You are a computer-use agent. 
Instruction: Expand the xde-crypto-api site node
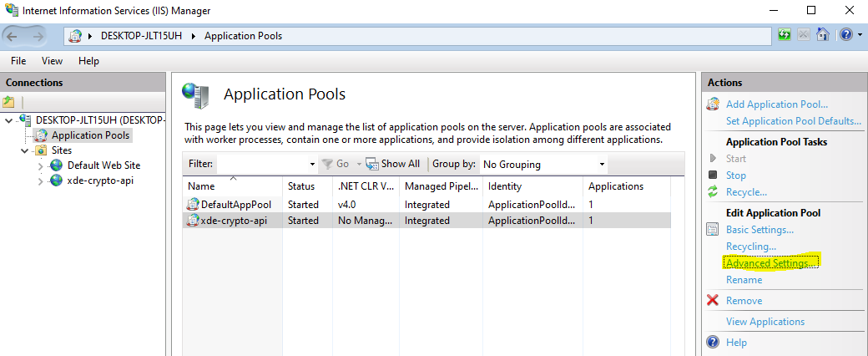pyautogui.click(x=40, y=181)
